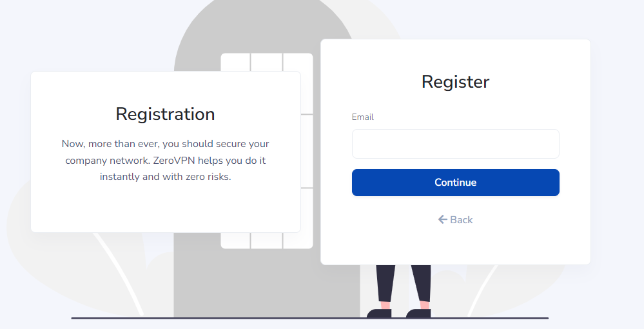
Task: Focus the Email input field
Action: tap(456, 144)
